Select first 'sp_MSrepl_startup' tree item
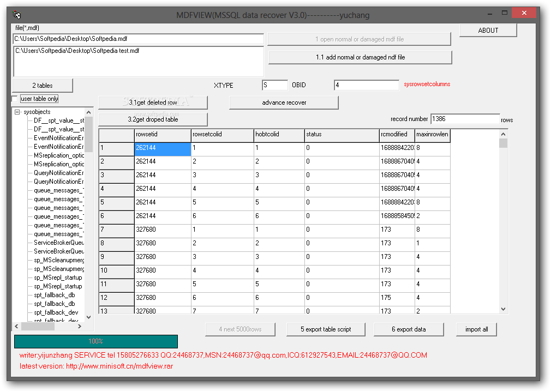The image size is (551, 392). coord(58,278)
